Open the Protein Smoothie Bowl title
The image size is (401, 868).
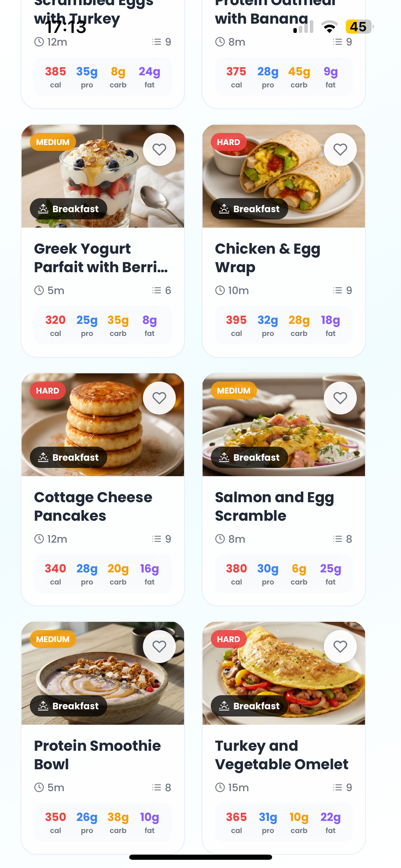click(x=97, y=755)
